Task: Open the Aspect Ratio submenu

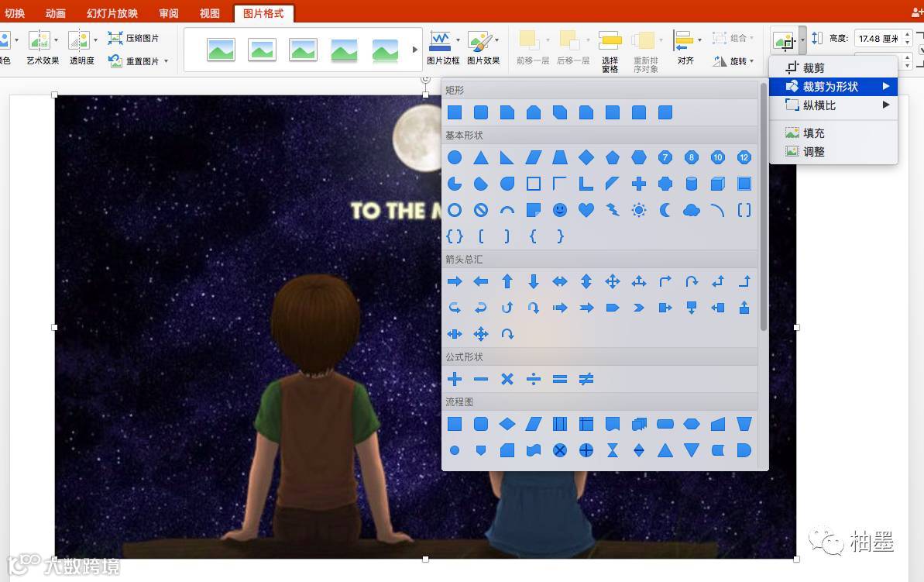Action: pyautogui.click(x=833, y=105)
